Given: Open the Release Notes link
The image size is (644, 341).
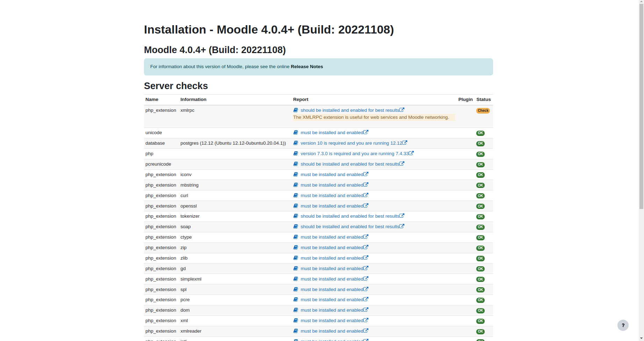Looking at the screenshot, I should (x=307, y=67).
